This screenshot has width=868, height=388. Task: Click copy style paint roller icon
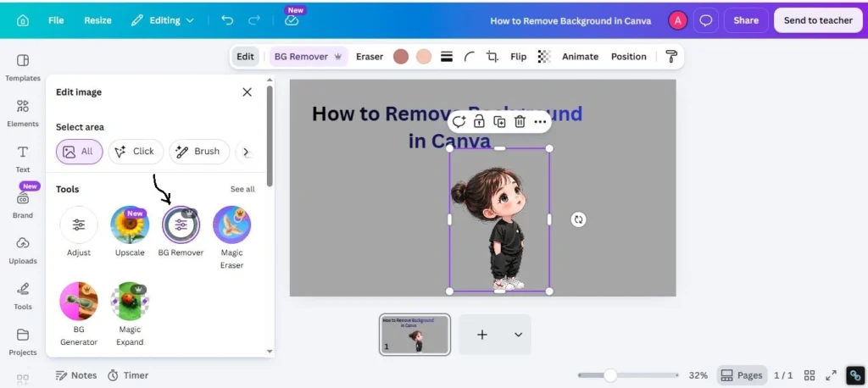tap(671, 57)
